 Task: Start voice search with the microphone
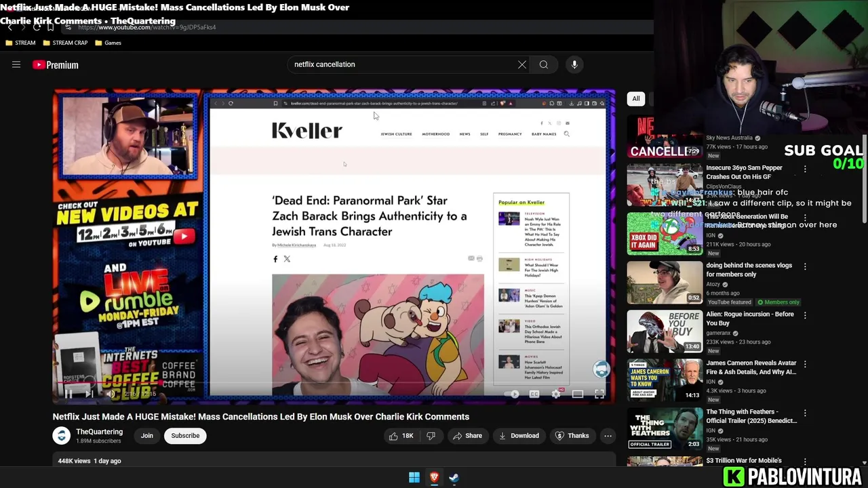click(x=574, y=64)
